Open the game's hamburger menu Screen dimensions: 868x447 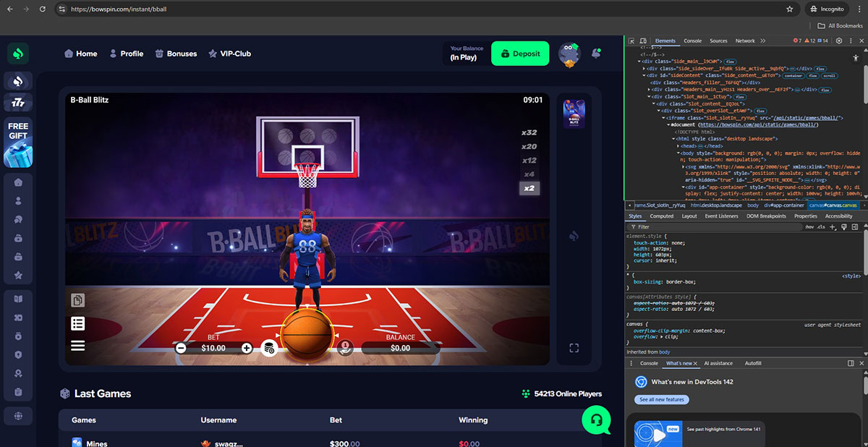(x=77, y=346)
